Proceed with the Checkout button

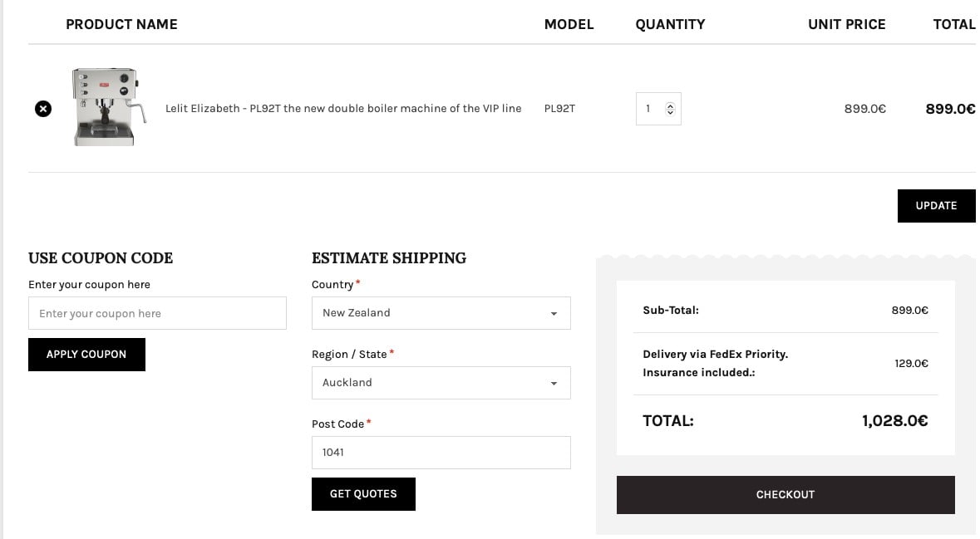[x=785, y=495]
